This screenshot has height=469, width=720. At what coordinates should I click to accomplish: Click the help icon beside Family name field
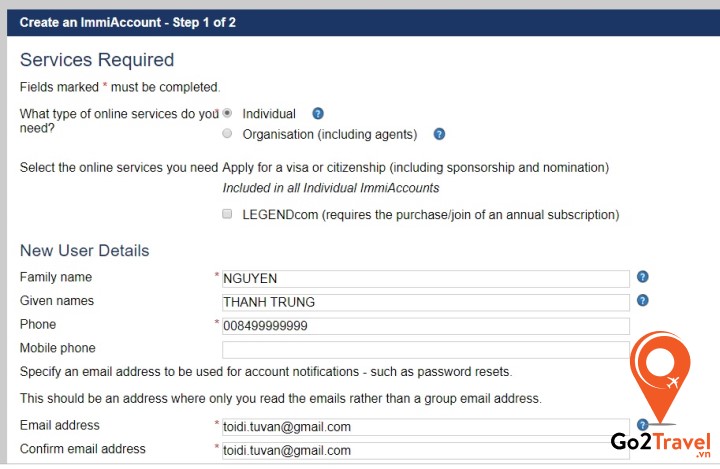(643, 277)
